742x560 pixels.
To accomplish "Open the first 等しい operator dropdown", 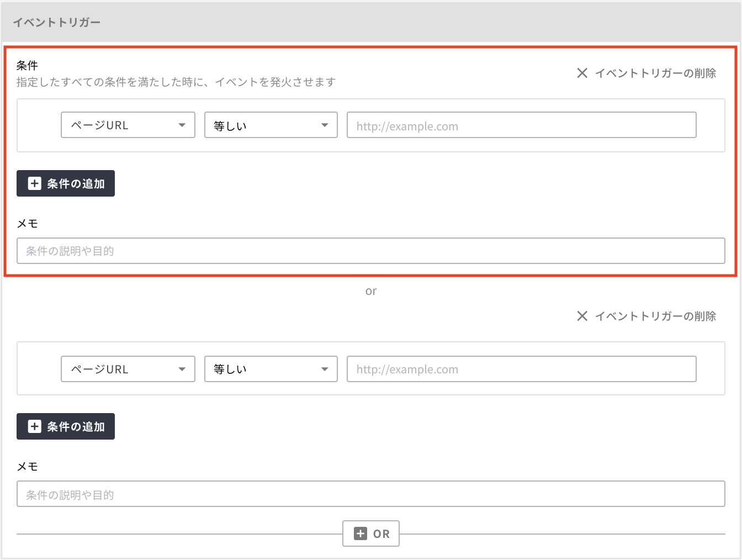I will [x=271, y=125].
